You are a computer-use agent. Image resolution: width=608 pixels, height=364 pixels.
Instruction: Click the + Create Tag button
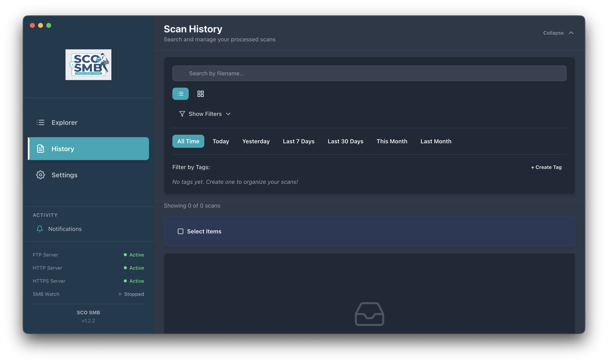click(x=546, y=167)
